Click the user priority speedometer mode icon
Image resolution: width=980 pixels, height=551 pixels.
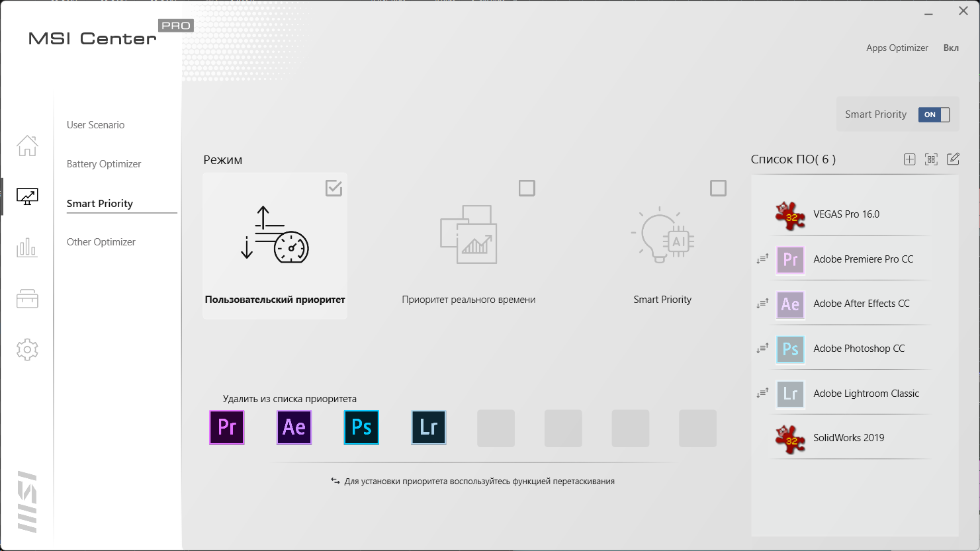coord(275,235)
